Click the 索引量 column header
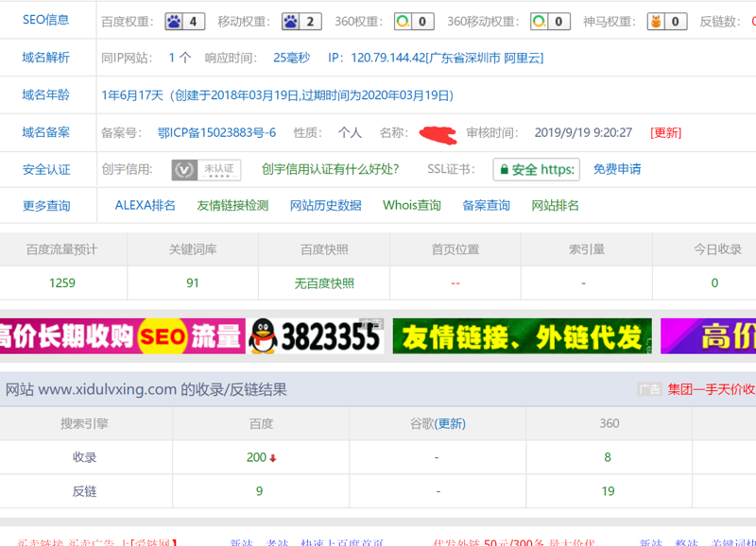 587,249
